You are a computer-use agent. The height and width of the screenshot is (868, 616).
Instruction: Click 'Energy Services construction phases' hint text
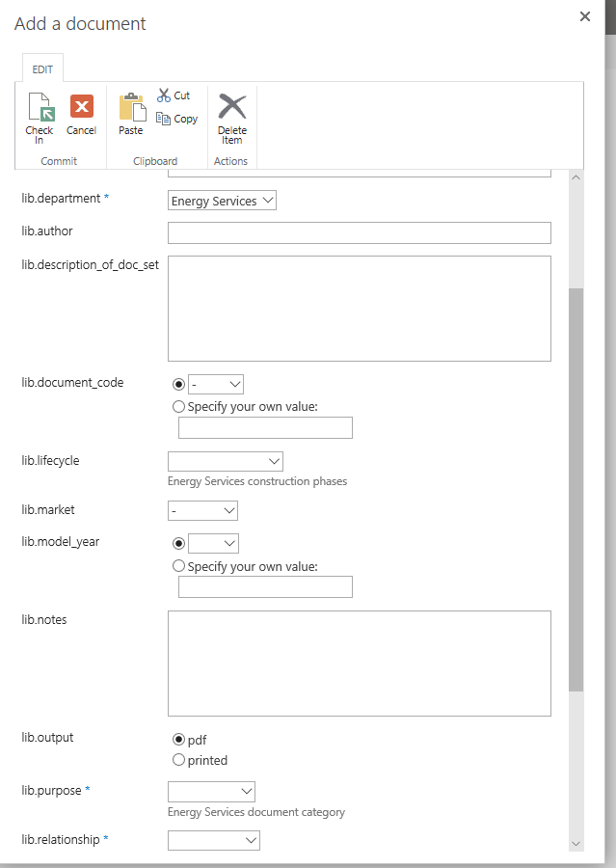(x=257, y=481)
